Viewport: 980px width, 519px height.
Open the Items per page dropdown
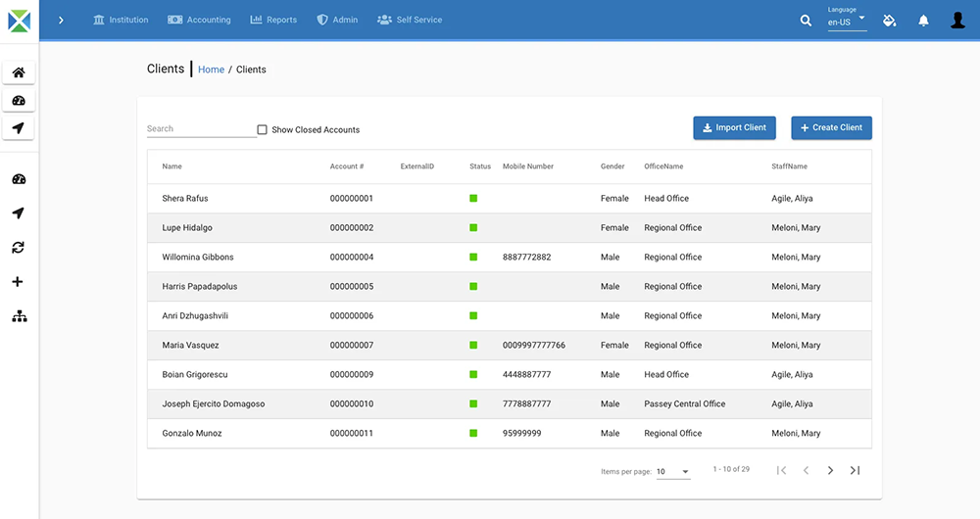pos(673,472)
